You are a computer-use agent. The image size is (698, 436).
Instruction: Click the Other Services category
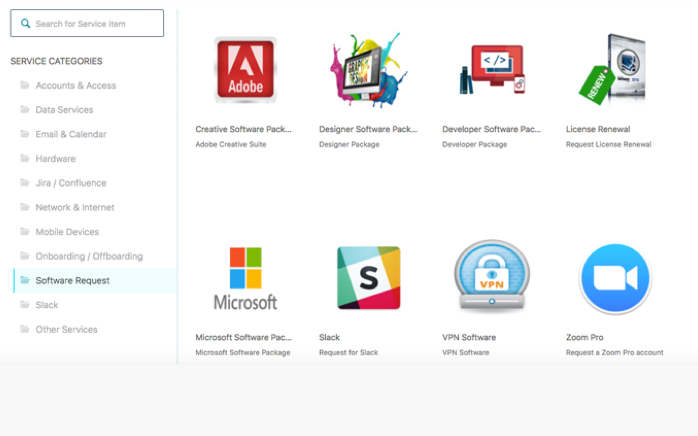pos(66,329)
